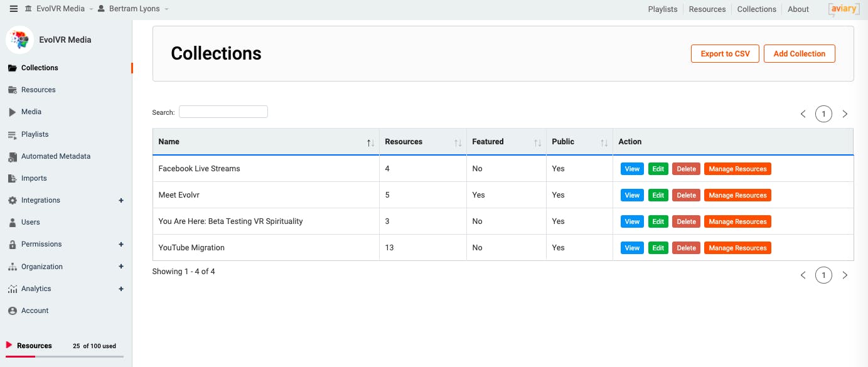Screen dimensions: 868x367
Task: Expand the Permissions submenu plus
Action: (x=121, y=244)
